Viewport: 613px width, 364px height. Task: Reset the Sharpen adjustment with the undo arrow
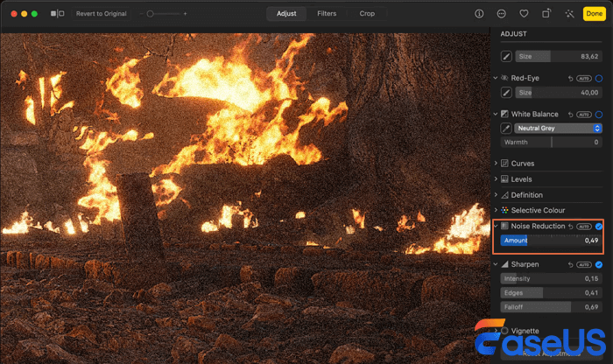(x=570, y=265)
